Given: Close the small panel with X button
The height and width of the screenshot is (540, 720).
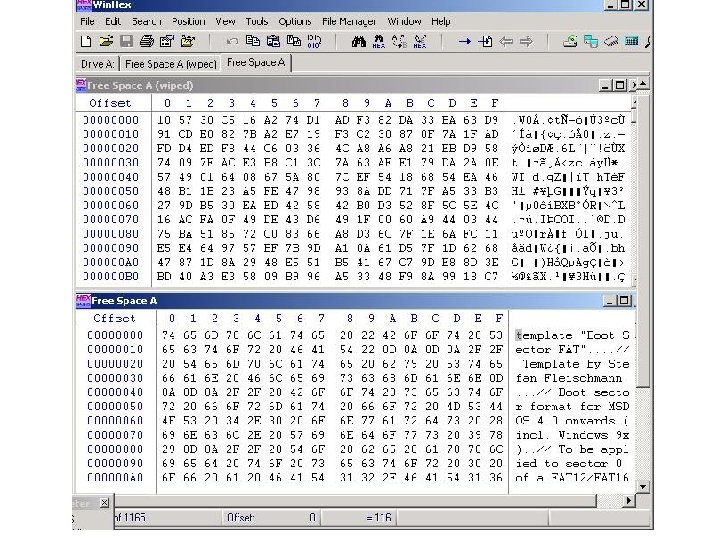Looking at the screenshot, I should pyautogui.click(x=105, y=503).
